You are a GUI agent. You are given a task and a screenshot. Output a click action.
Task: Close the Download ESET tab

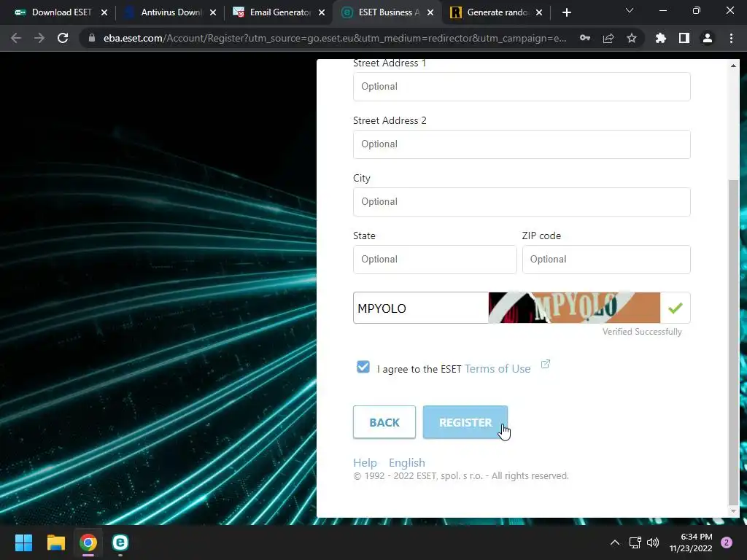[104, 12]
